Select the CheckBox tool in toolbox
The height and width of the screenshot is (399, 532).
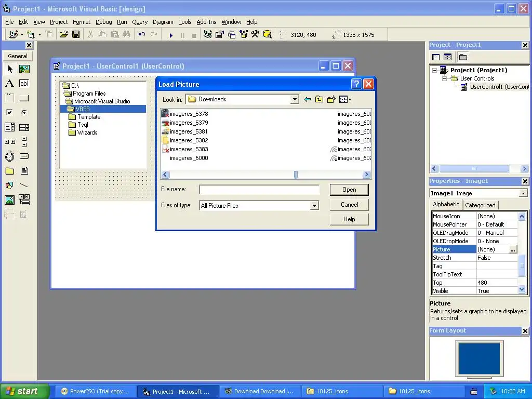[x=9, y=112]
